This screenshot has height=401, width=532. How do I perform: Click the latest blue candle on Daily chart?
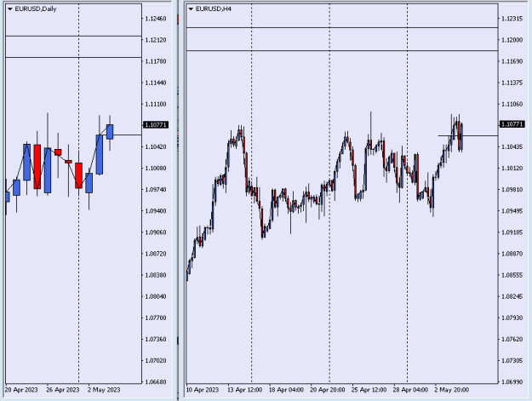click(x=110, y=132)
